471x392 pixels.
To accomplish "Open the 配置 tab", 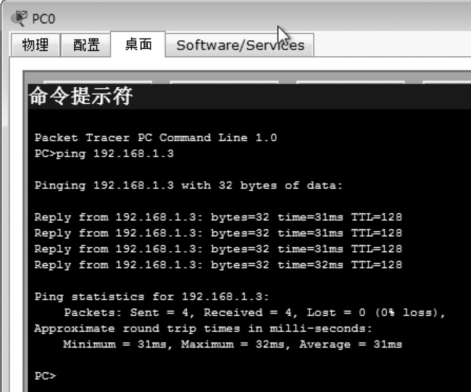I will (86, 45).
